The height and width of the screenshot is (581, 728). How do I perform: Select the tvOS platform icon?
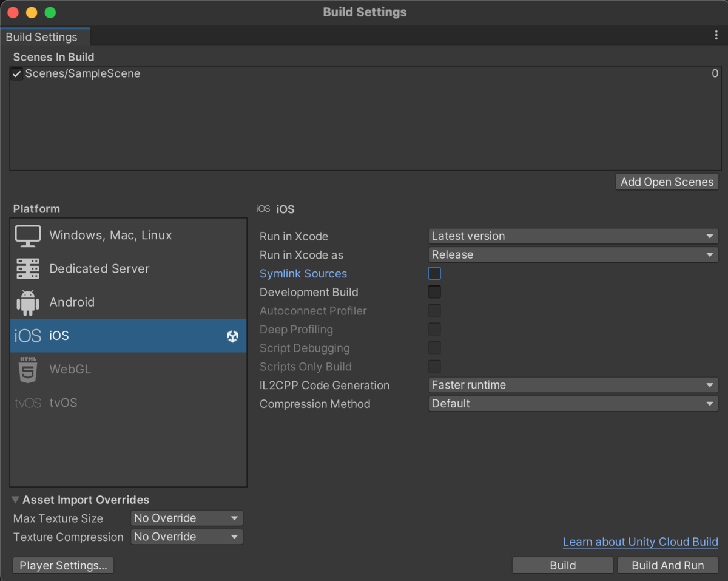pyautogui.click(x=28, y=403)
